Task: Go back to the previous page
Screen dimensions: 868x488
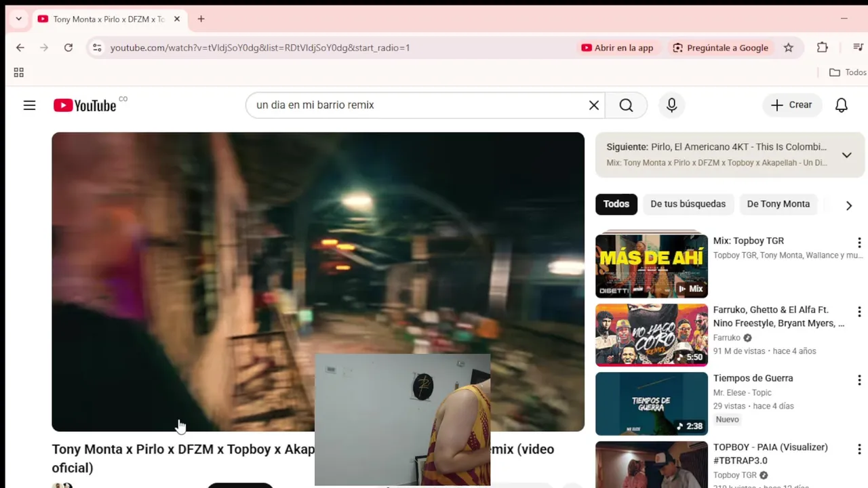Action: 20,47
